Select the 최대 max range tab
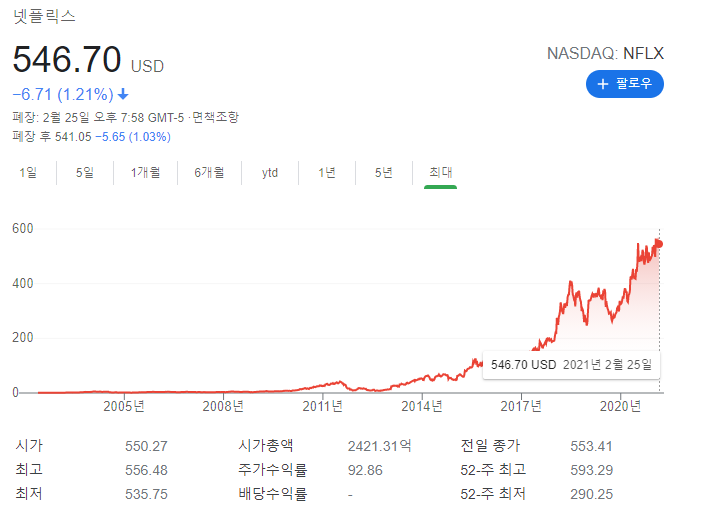Image resolution: width=709 pixels, height=515 pixels. point(440,172)
